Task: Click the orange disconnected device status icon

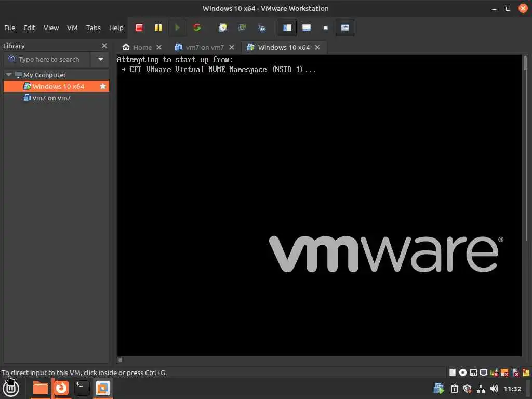Action: [x=505, y=373]
